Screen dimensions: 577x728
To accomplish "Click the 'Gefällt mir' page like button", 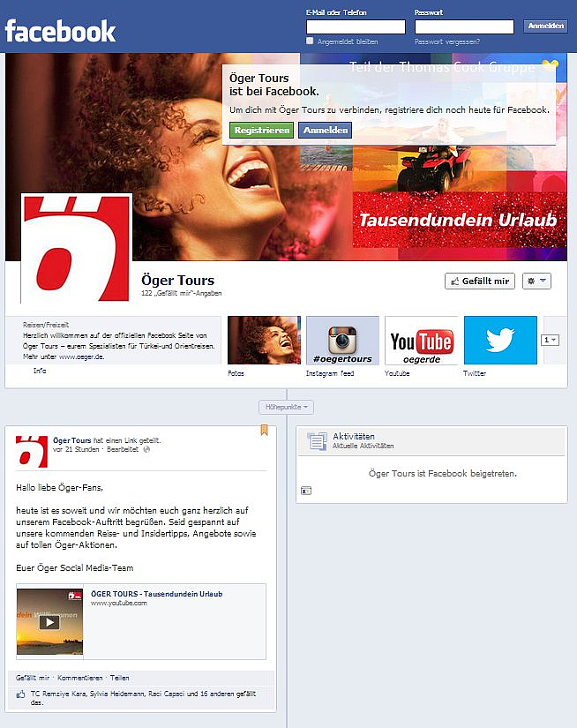I will tap(479, 281).
